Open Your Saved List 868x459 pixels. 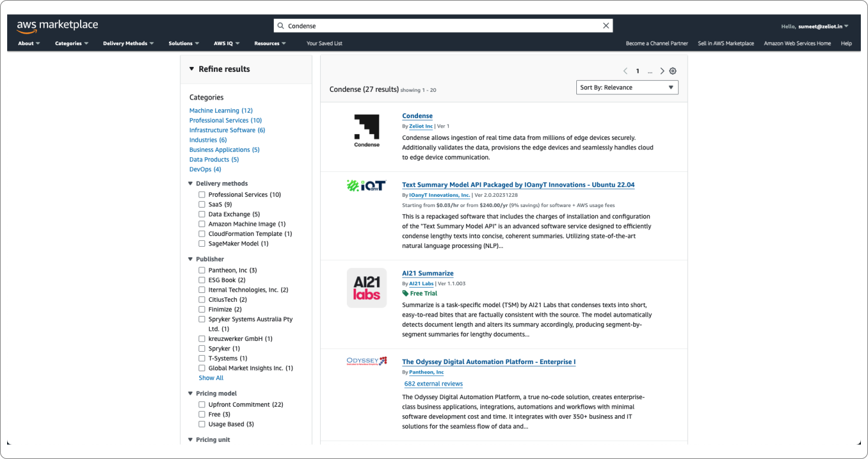tap(324, 43)
